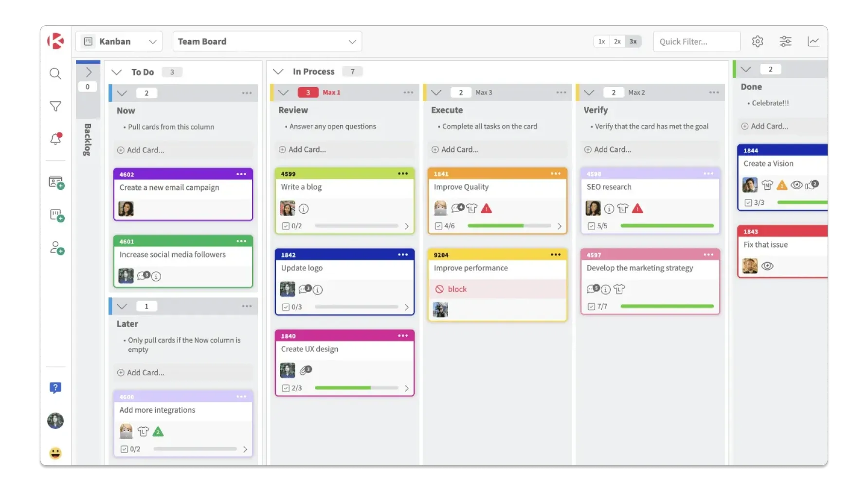Click the info icon on Write a blog card
Screen dimensions: 868x491
304,209
